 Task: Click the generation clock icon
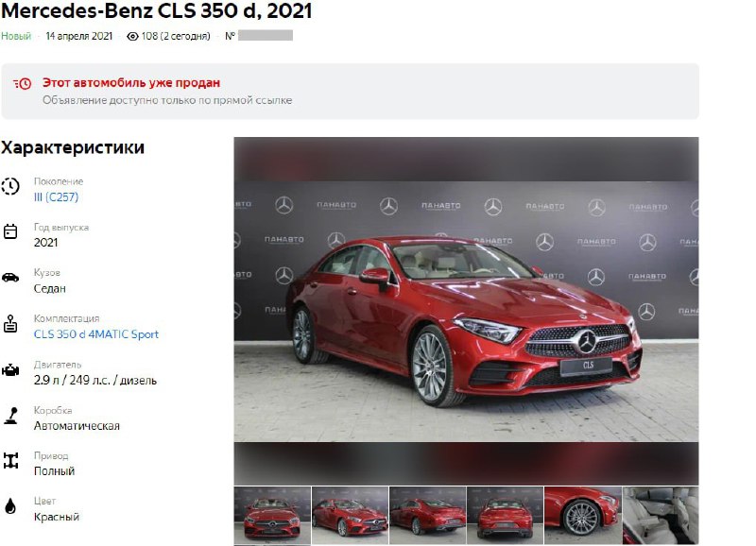[x=10, y=186]
